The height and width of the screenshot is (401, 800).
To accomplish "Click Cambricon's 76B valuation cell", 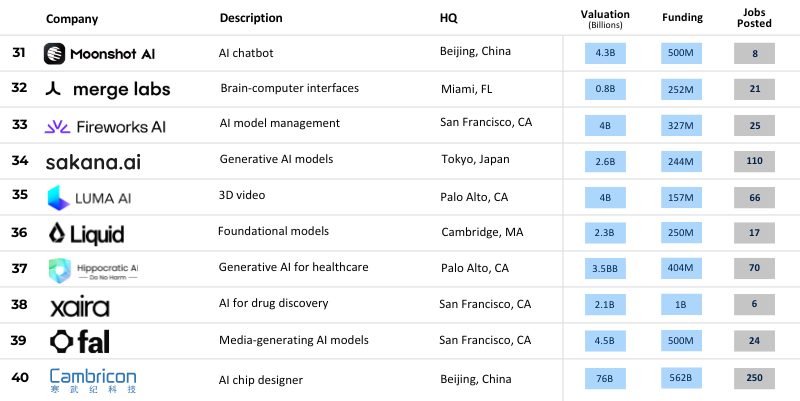I will [x=606, y=379].
